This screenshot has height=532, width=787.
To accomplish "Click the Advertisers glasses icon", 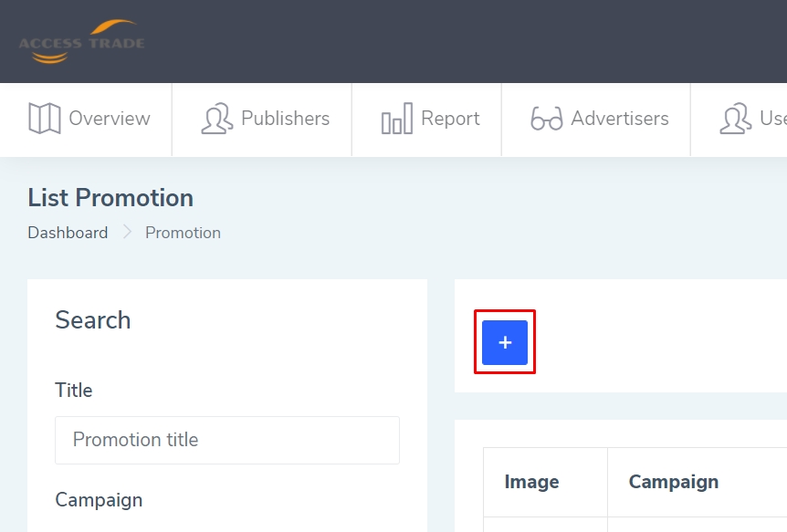I will click(546, 119).
